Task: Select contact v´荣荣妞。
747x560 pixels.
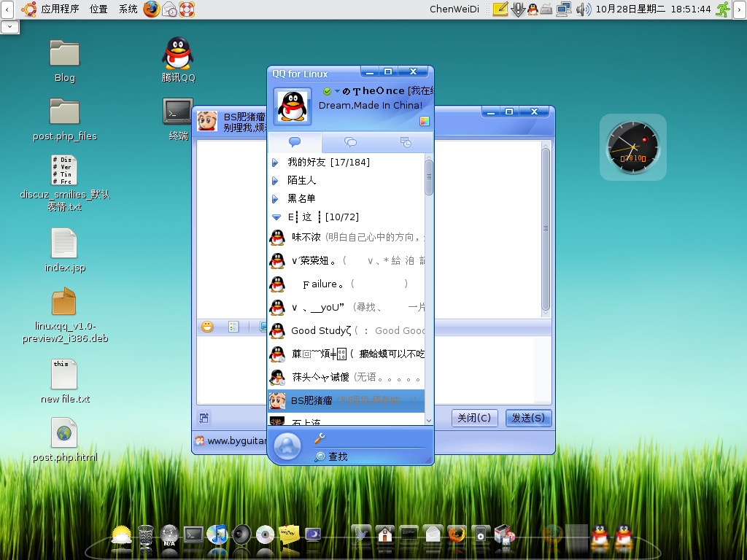Action: pyautogui.click(x=346, y=260)
